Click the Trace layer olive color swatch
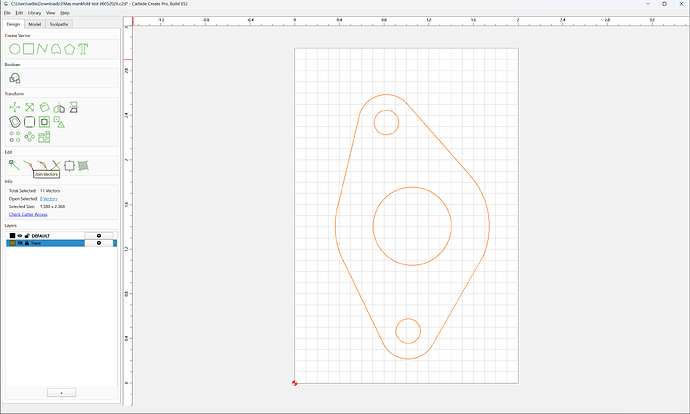690x414 pixels. coord(12,243)
